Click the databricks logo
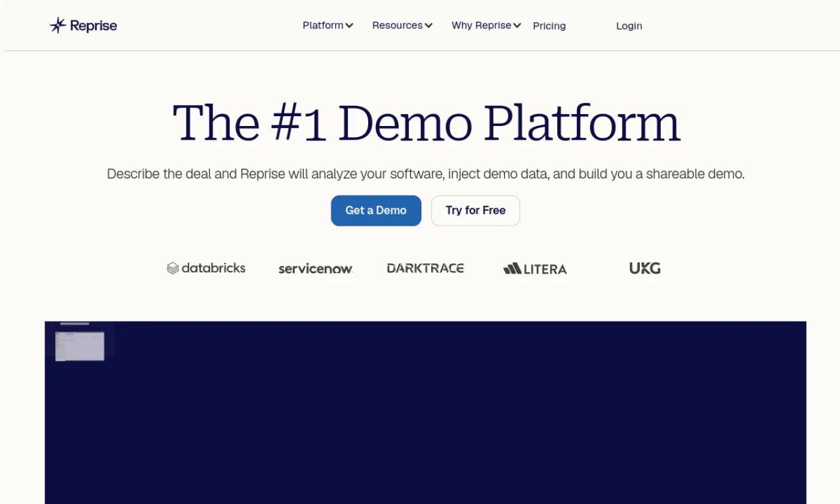840x504 pixels. [206, 268]
